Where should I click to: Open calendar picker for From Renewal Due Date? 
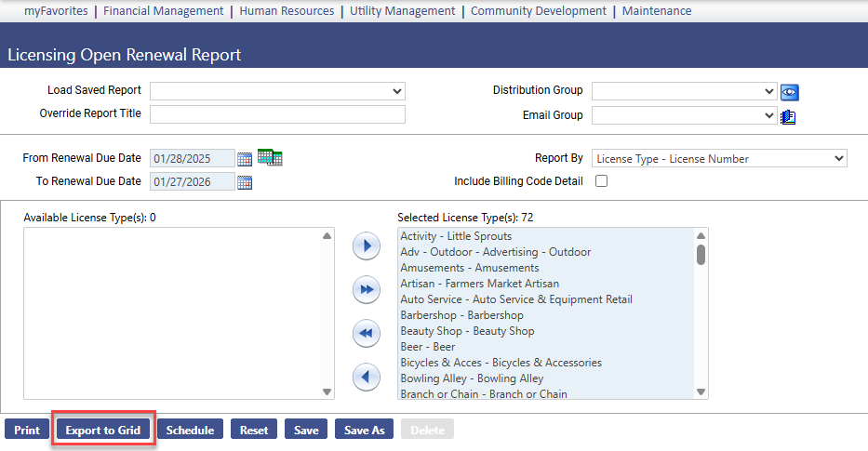245,158
